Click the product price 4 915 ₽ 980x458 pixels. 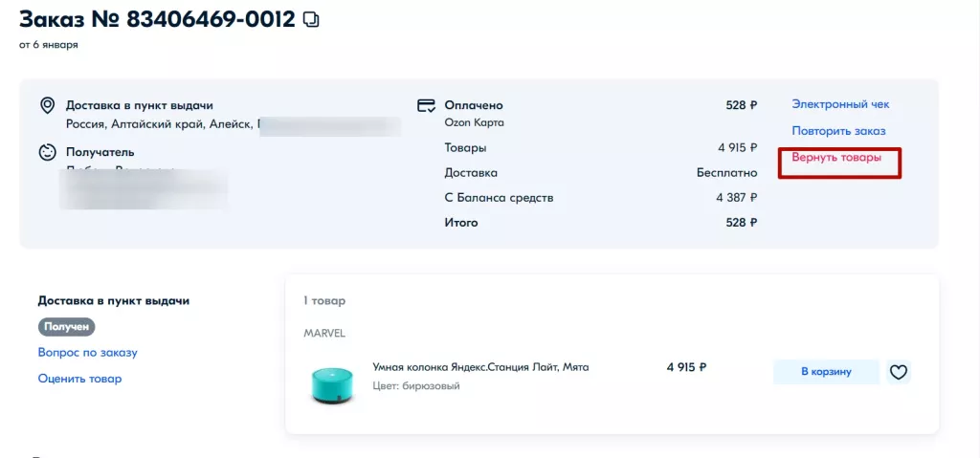[686, 366]
